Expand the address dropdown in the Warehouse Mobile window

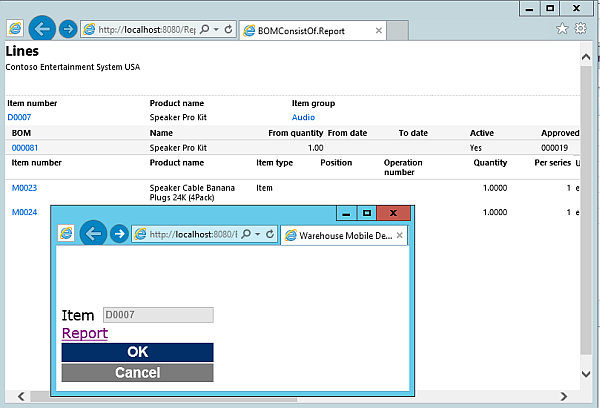tap(258, 233)
